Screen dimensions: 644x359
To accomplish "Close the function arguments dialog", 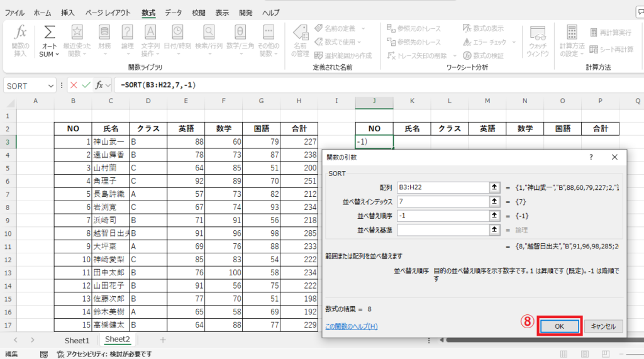I will pos(614,157).
